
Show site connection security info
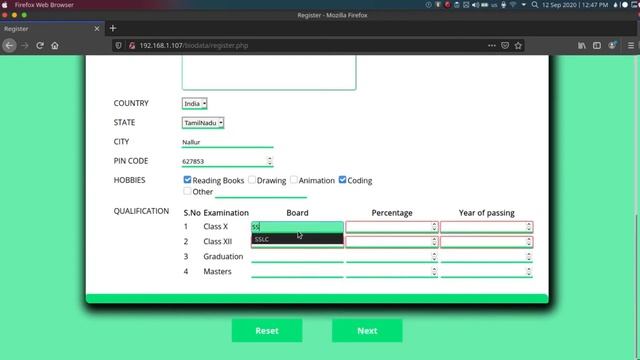coord(132,46)
